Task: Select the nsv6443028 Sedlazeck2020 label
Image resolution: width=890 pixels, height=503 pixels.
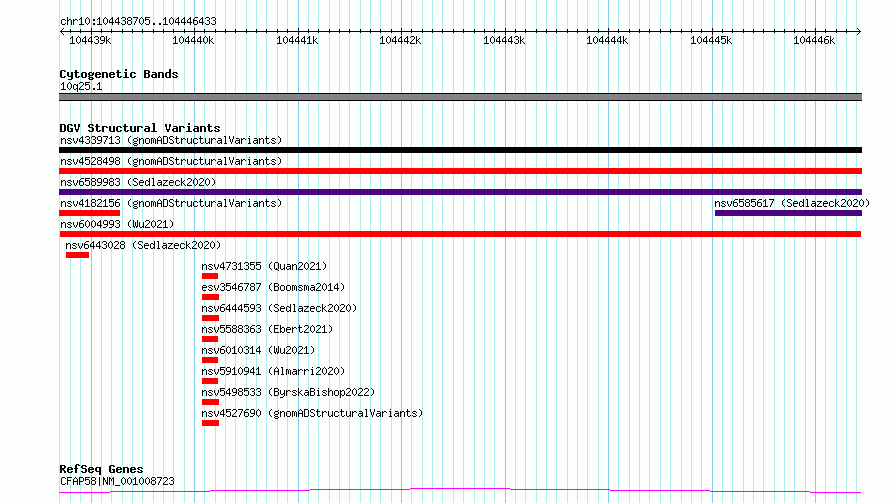Action: pos(143,245)
